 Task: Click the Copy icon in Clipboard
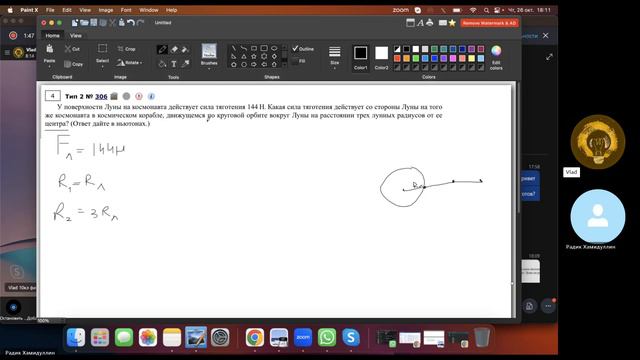(x=68, y=64)
